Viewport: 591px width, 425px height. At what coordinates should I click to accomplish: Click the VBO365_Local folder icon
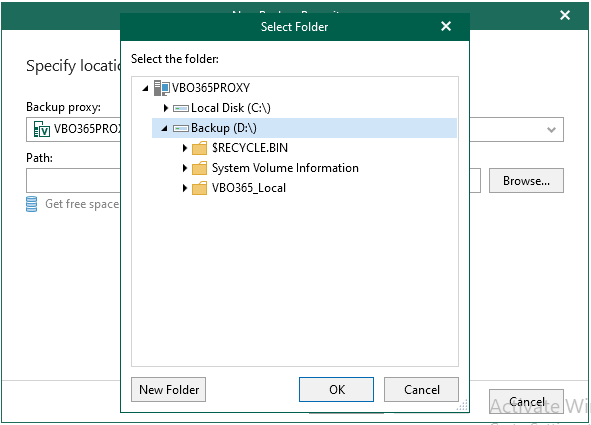pyautogui.click(x=199, y=188)
